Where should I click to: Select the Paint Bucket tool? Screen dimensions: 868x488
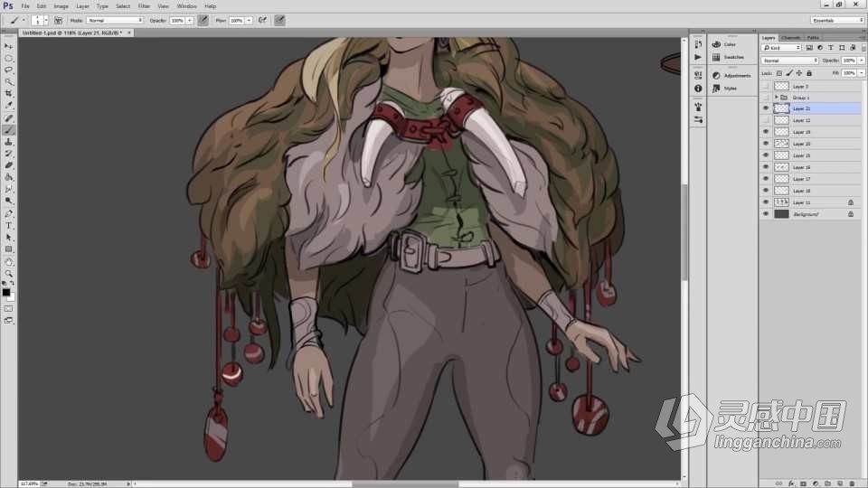coord(8,178)
